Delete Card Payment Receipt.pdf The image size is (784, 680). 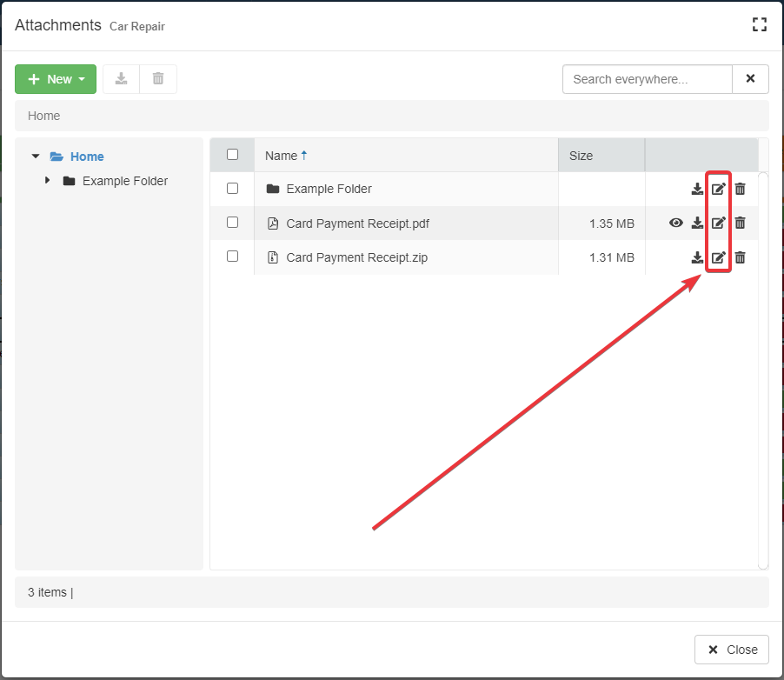point(740,223)
